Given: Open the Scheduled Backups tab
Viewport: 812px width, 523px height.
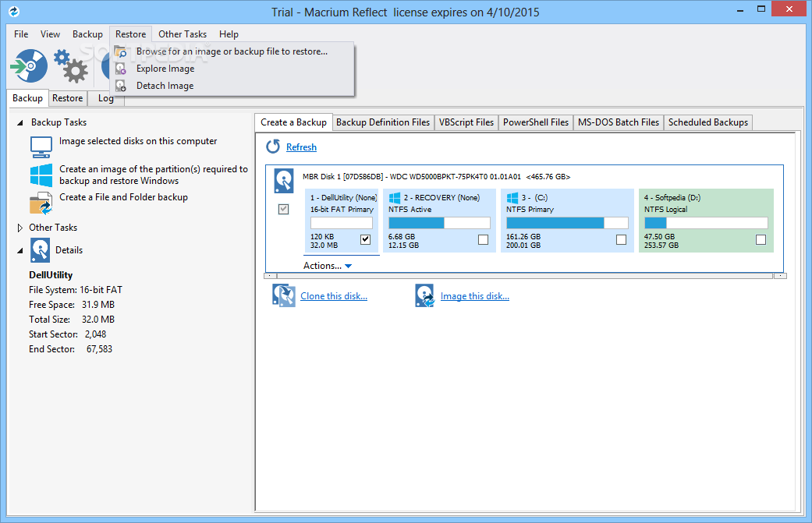Looking at the screenshot, I should [708, 122].
